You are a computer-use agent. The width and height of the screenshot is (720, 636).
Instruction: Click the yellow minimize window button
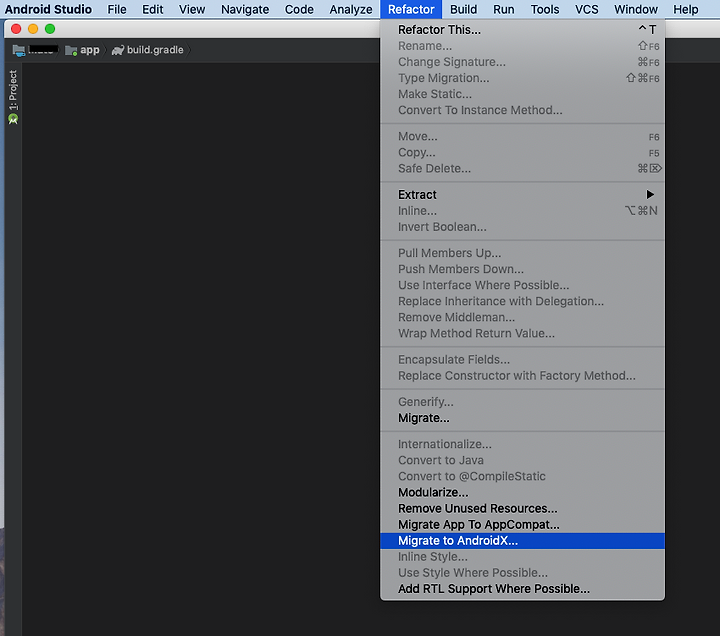tap(33, 29)
